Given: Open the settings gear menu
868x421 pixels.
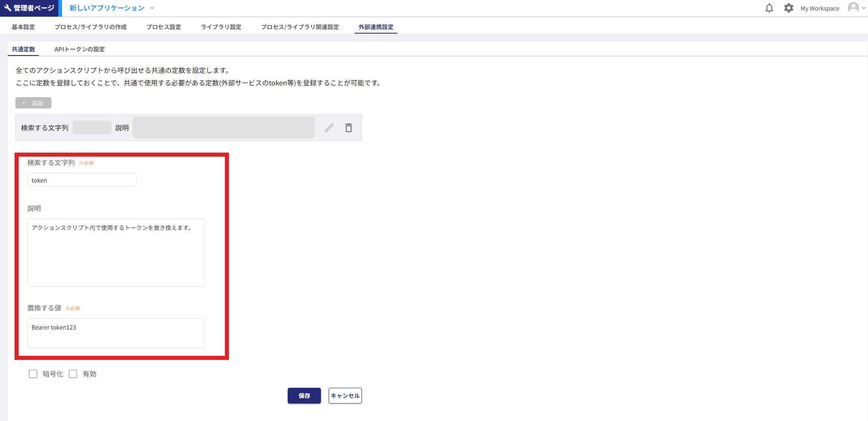Looking at the screenshot, I should (x=789, y=8).
